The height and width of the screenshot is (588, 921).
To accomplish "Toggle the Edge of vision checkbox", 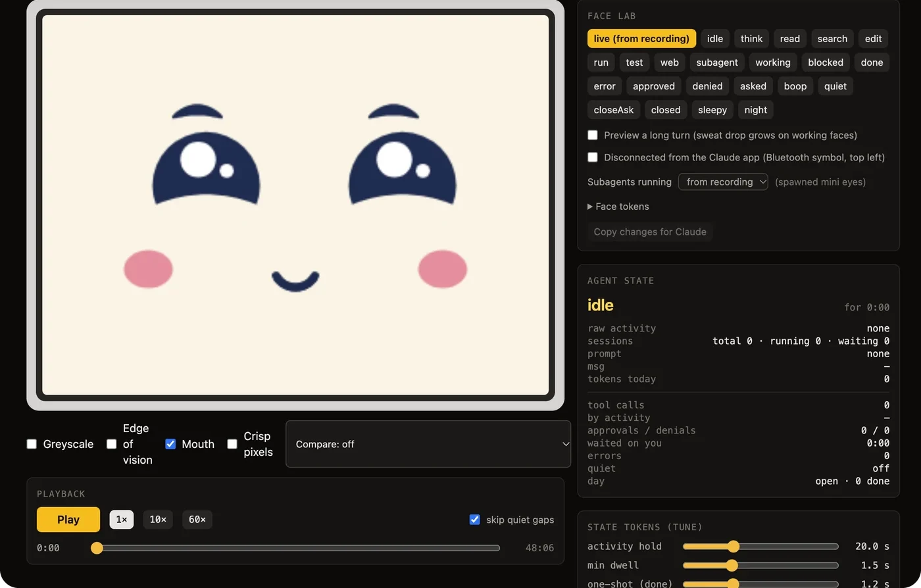I will tap(112, 444).
